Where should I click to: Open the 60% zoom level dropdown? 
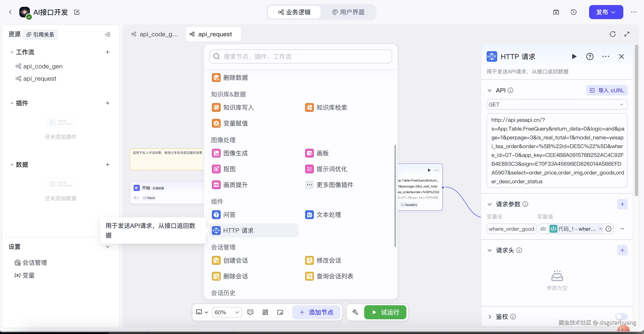click(227, 312)
